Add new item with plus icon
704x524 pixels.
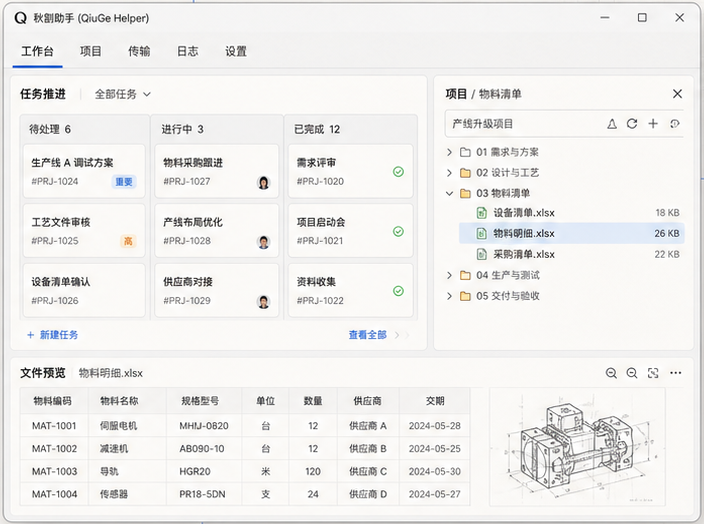[x=653, y=123]
